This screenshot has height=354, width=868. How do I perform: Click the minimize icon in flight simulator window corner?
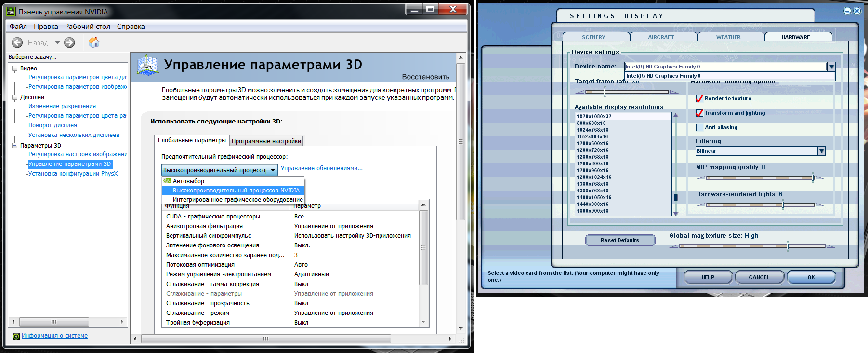(848, 11)
